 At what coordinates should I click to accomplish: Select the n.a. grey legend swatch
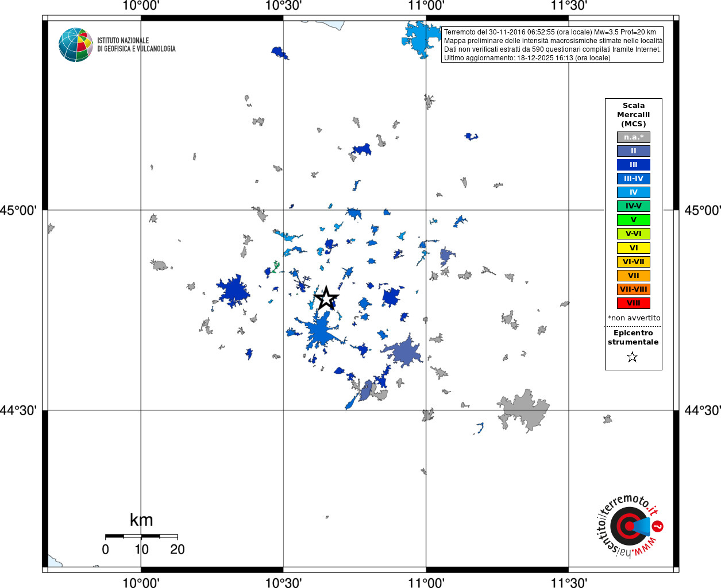coord(634,137)
